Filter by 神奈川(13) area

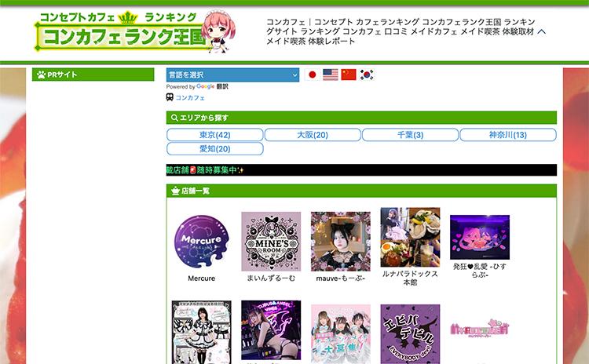[x=508, y=135]
